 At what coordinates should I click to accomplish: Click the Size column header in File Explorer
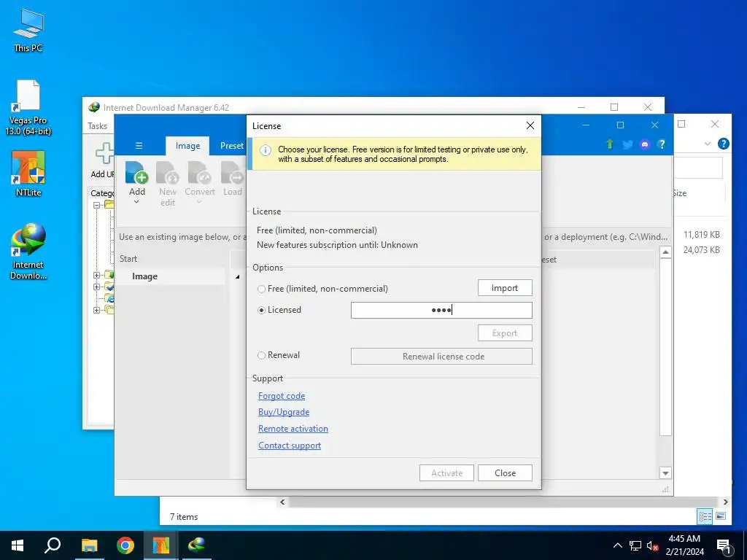[x=680, y=192]
